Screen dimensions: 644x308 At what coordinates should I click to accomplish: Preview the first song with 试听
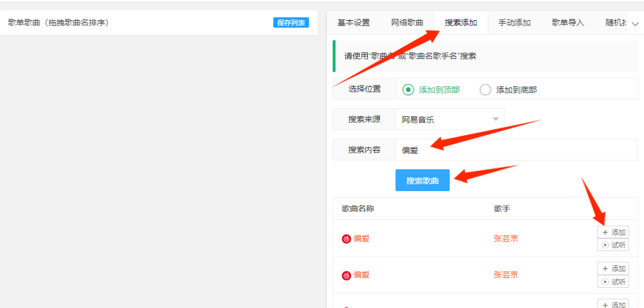[613, 245]
